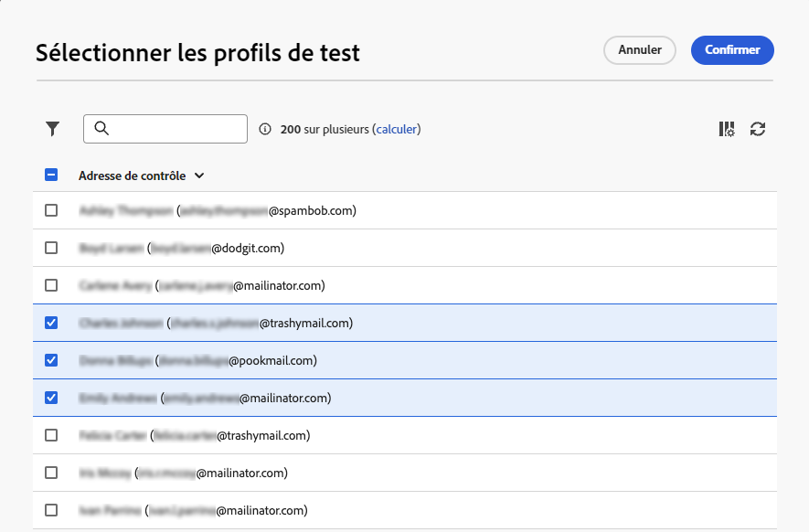The height and width of the screenshot is (532, 809).
Task: Click the search magnifier icon
Action: click(x=101, y=129)
